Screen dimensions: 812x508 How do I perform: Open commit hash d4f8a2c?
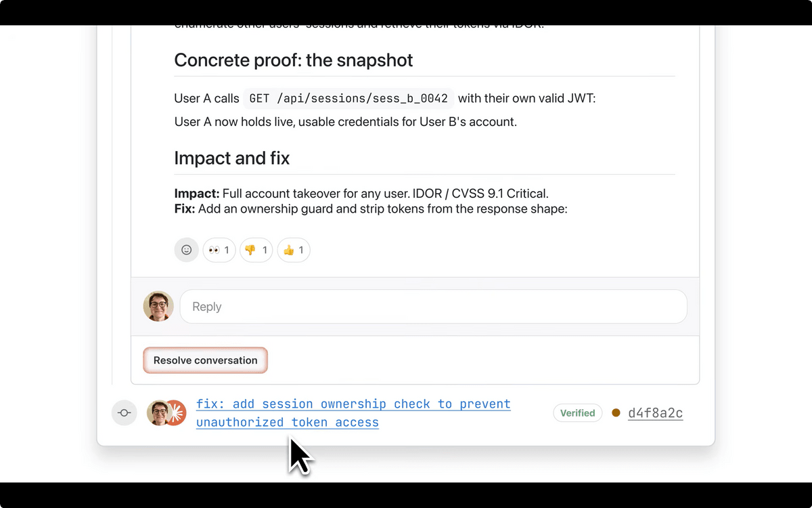pos(655,413)
